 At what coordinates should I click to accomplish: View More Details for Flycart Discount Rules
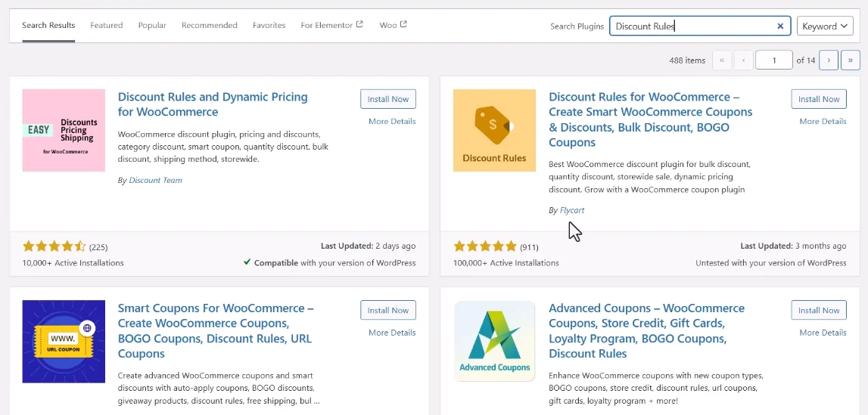click(823, 122)
